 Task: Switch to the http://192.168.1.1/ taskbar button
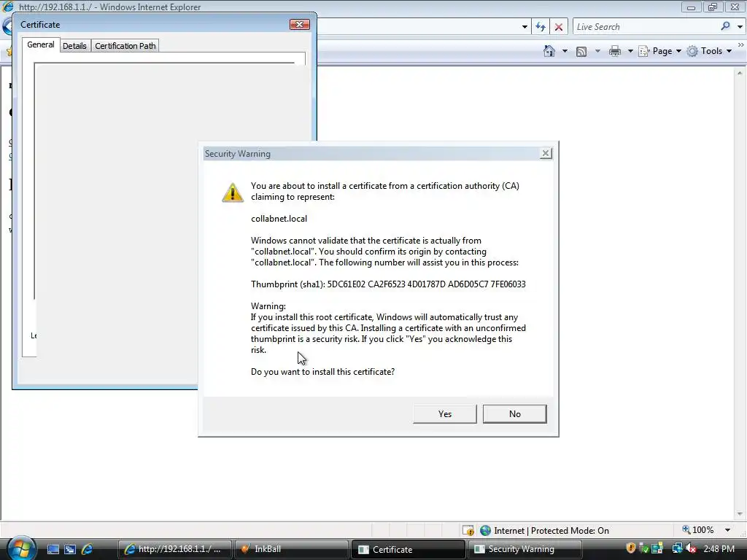175,549
